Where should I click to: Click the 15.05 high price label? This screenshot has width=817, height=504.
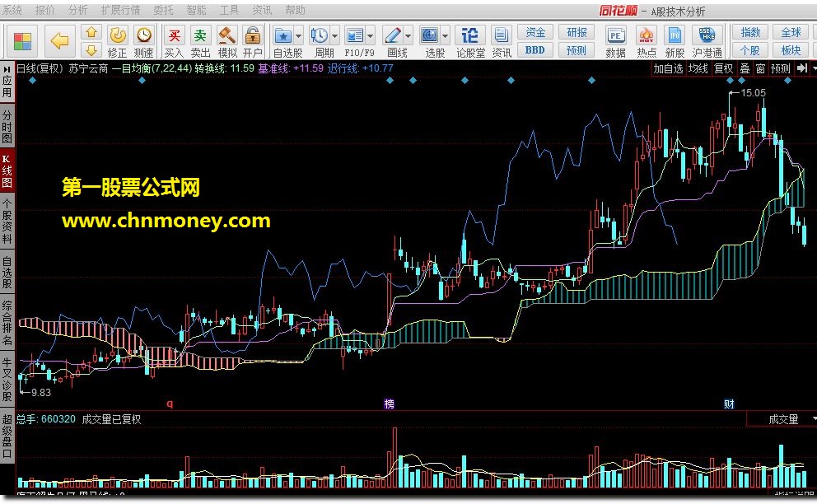click(753, 93)
